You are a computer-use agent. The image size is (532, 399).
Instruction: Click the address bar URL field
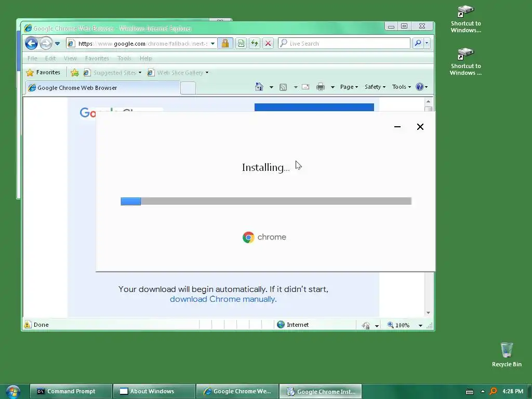(142, 44)
